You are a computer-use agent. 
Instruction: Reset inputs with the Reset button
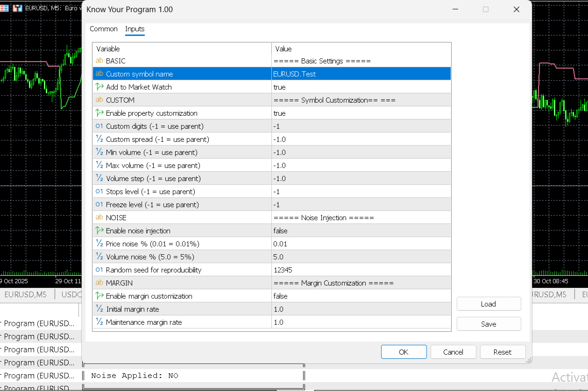click(503, 352)
